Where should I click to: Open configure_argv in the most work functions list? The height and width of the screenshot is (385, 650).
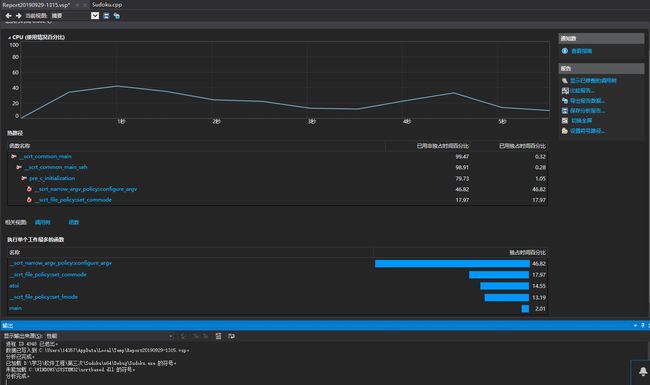[61, 263]
